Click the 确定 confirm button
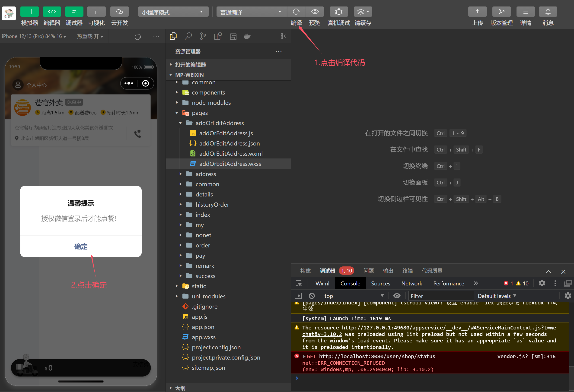The image size is (574, 392). pyautogui.click(x=81, y=247)
